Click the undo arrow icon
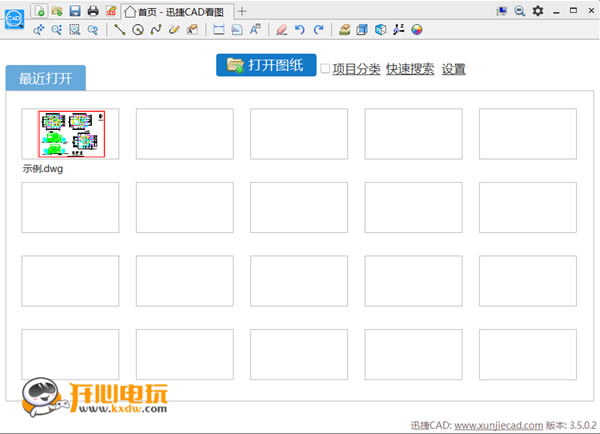This screenshot has height=434, width=600. [x=300, y=29]
